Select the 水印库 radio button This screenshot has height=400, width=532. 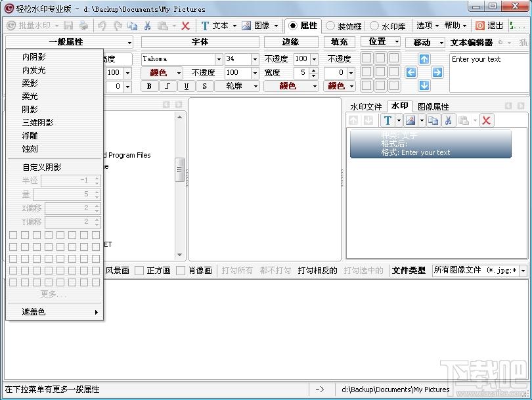[374, 26]
